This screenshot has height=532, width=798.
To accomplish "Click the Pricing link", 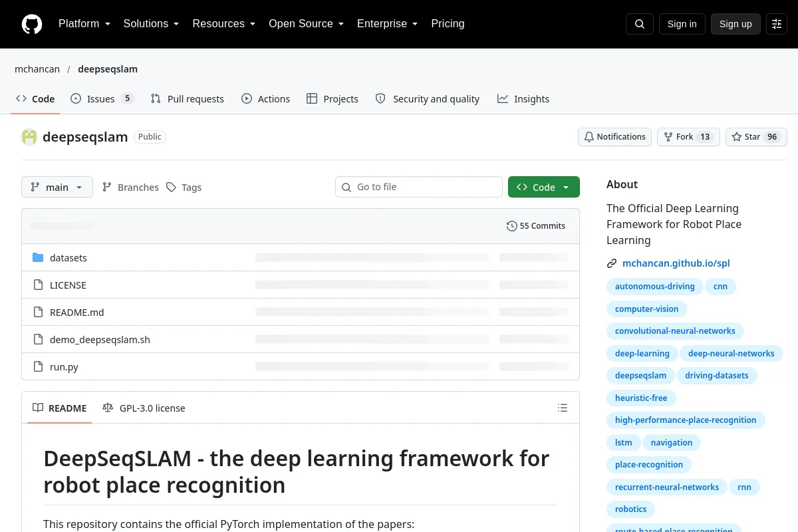I will click(448, 24).
